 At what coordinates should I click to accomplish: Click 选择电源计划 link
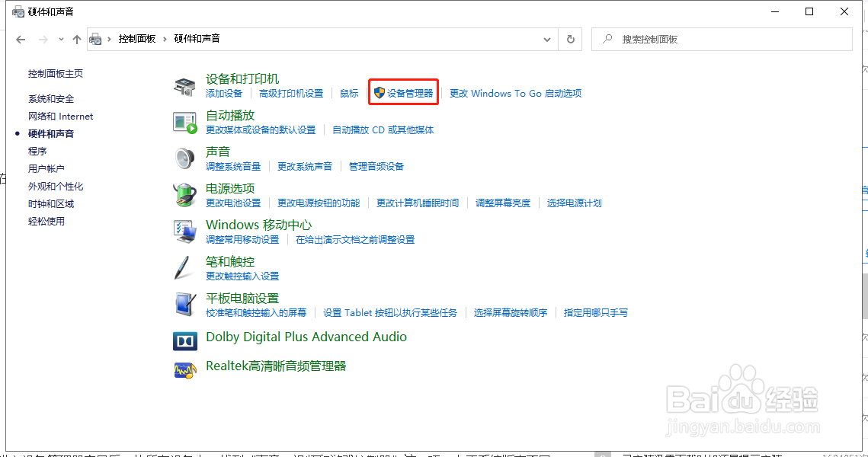click(574, 203)
